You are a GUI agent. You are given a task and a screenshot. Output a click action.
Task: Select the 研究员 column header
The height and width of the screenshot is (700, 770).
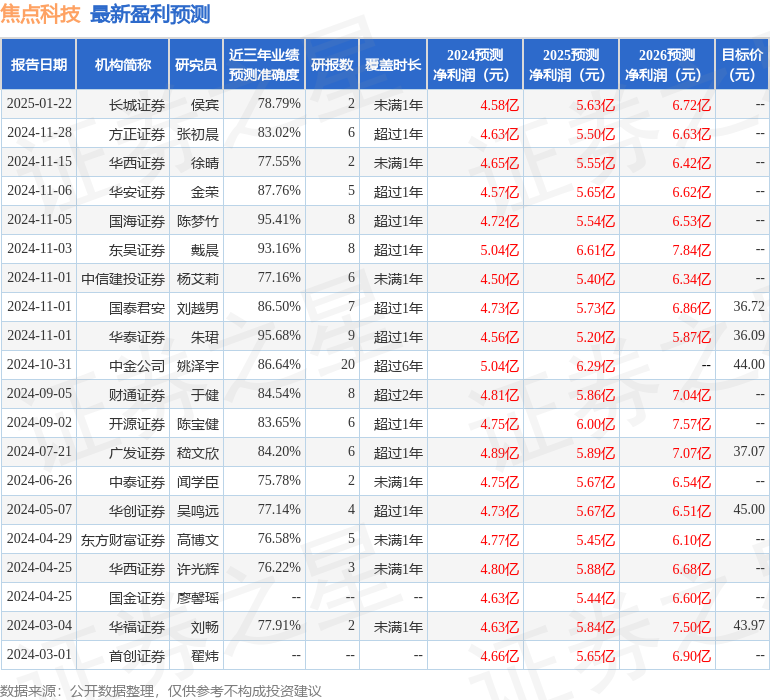pos(196,65)
